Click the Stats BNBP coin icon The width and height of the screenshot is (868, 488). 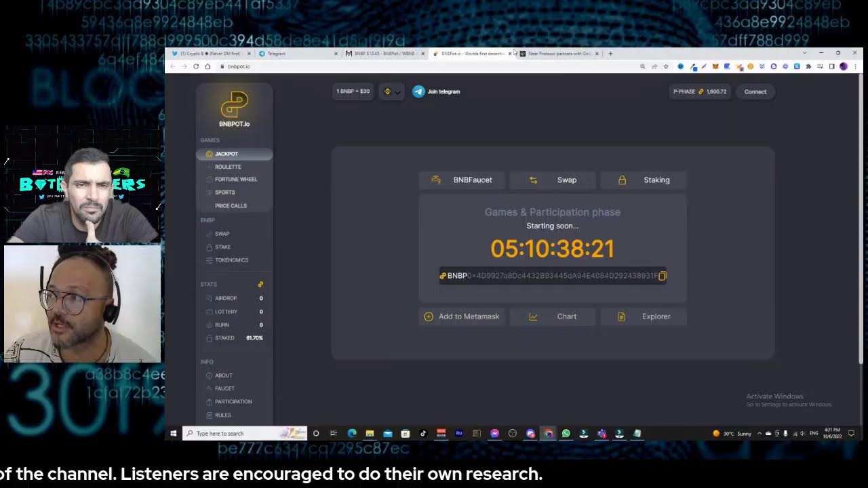260,284
